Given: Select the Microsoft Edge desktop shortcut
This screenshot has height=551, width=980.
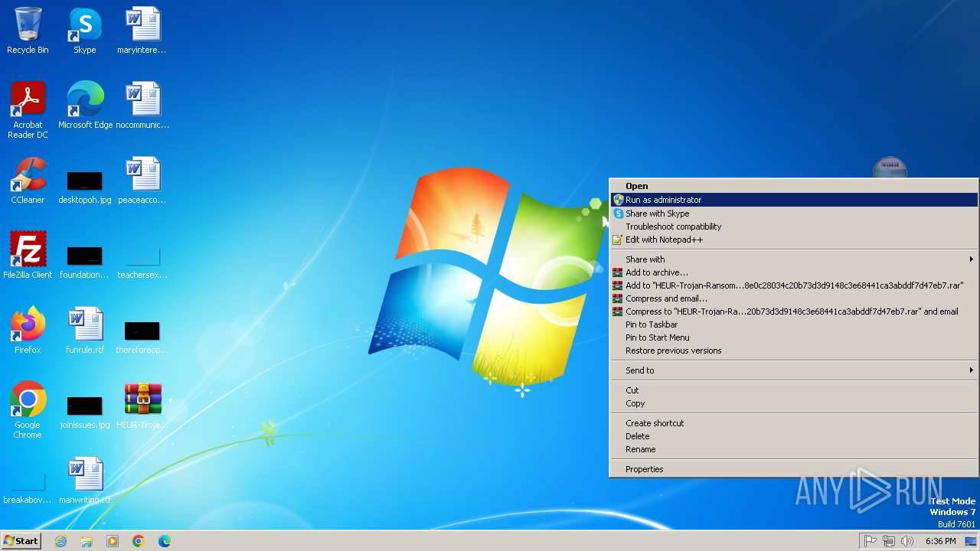Looking at the screenshot, I should pyautogui.click(x=85, y=106).
